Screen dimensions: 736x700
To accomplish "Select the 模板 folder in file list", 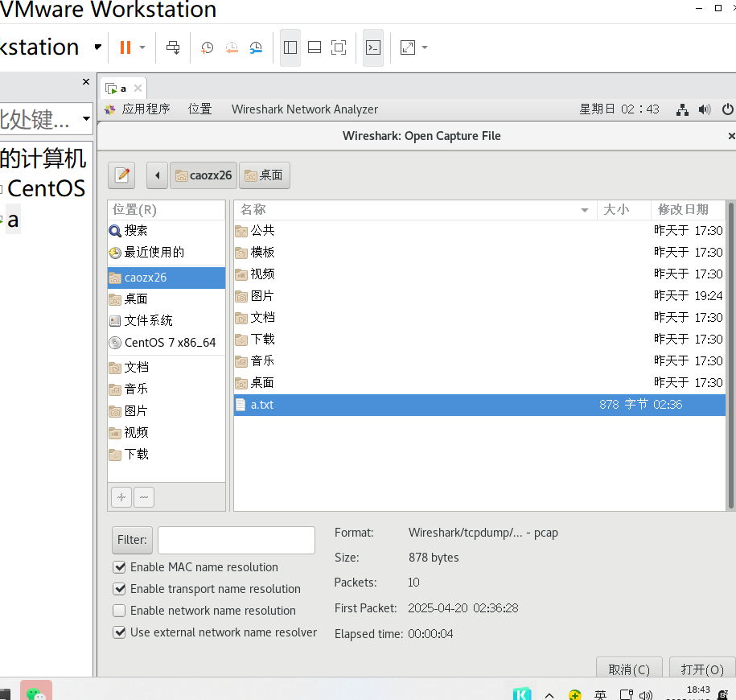I will coord(479,253).
